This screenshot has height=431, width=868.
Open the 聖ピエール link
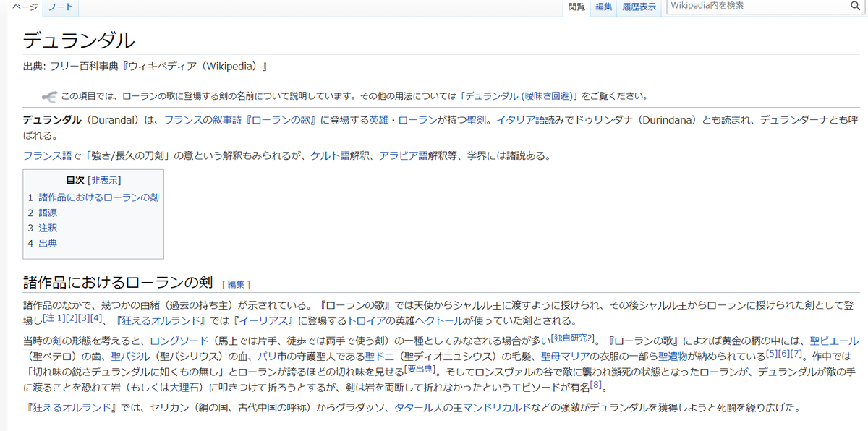point(834,341)
